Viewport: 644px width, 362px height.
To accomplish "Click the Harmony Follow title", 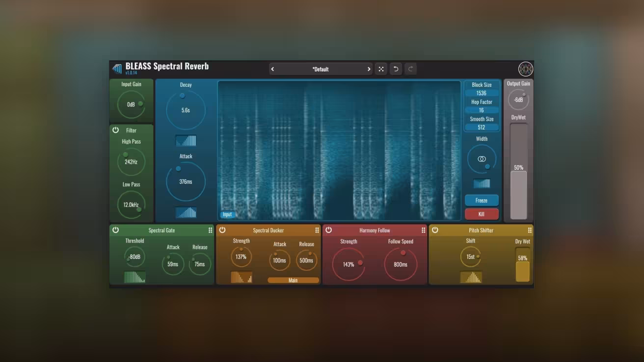I will [375, 230].
